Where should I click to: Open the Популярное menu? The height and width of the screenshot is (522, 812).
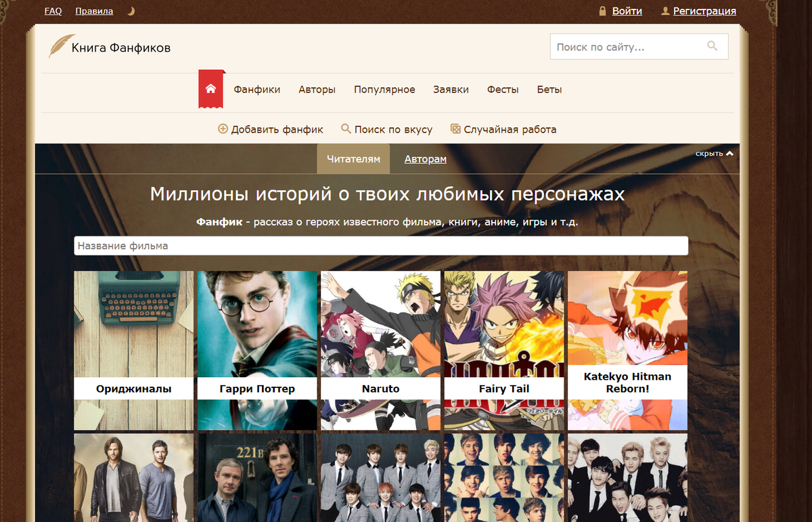[384, 89]
